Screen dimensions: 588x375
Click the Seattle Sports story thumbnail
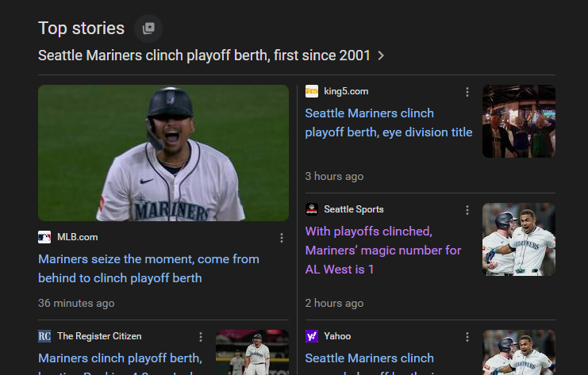pos(519,239)
